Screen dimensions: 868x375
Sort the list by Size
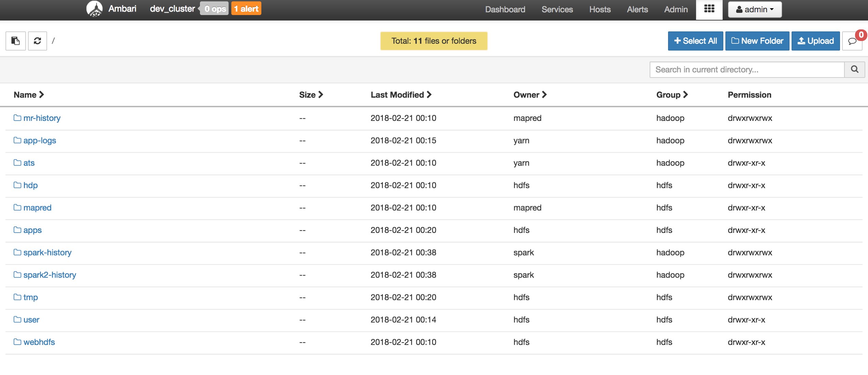(x=310, y=95)
